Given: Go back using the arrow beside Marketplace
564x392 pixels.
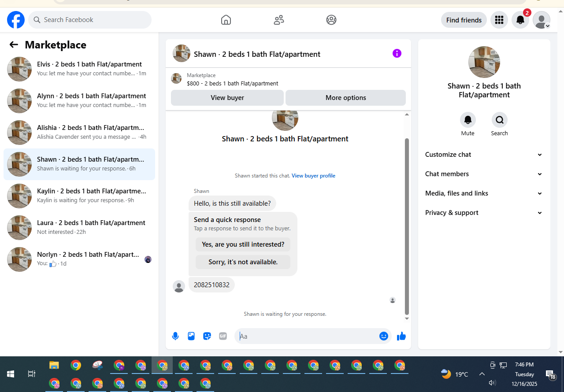Looking at the screenshot, I should (14, 44).
